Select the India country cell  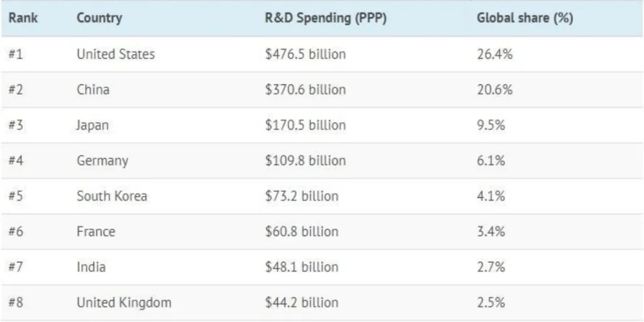[91, 267]
